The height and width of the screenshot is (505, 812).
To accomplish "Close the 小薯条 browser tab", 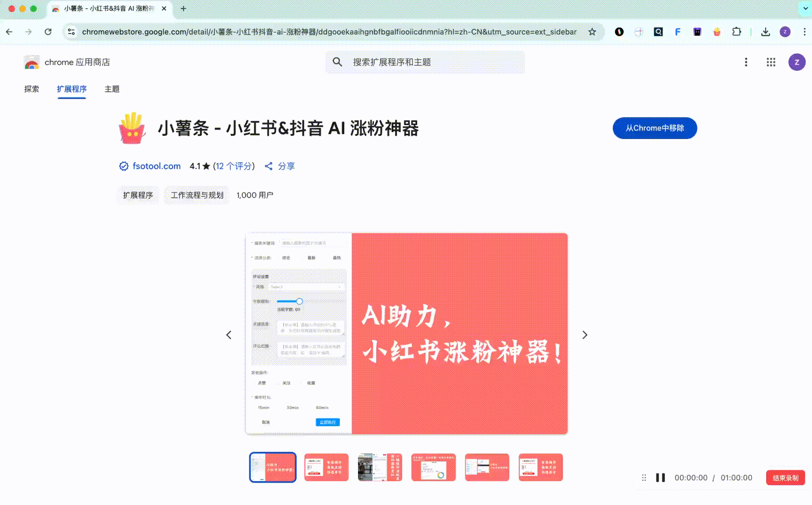I will tap(164, 9).
